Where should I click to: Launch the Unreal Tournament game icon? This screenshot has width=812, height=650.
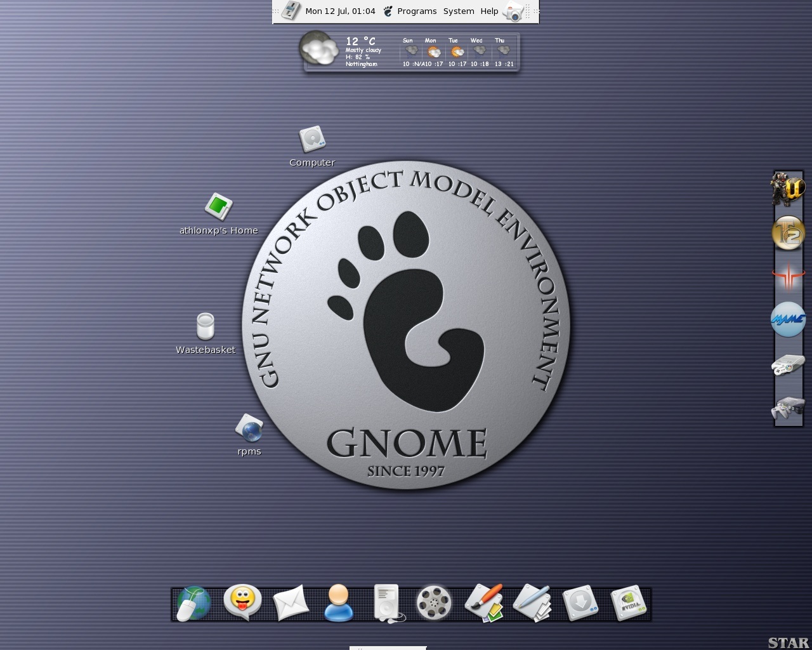(x=787, y=189)
